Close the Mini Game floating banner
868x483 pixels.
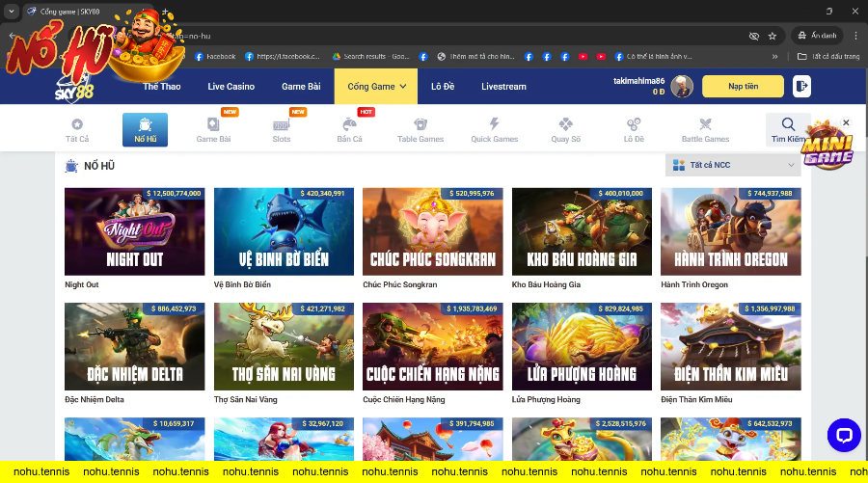846,123
